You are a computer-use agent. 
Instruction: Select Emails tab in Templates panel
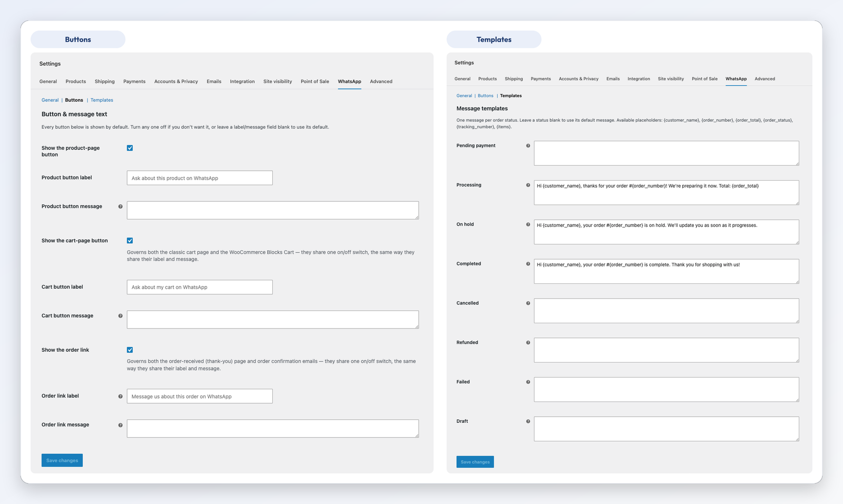613,79
